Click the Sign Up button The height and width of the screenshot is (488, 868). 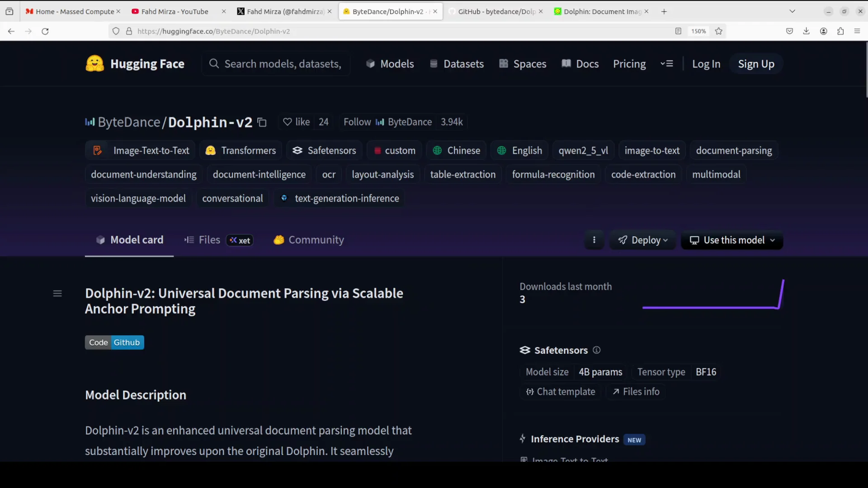pos(756,64)
